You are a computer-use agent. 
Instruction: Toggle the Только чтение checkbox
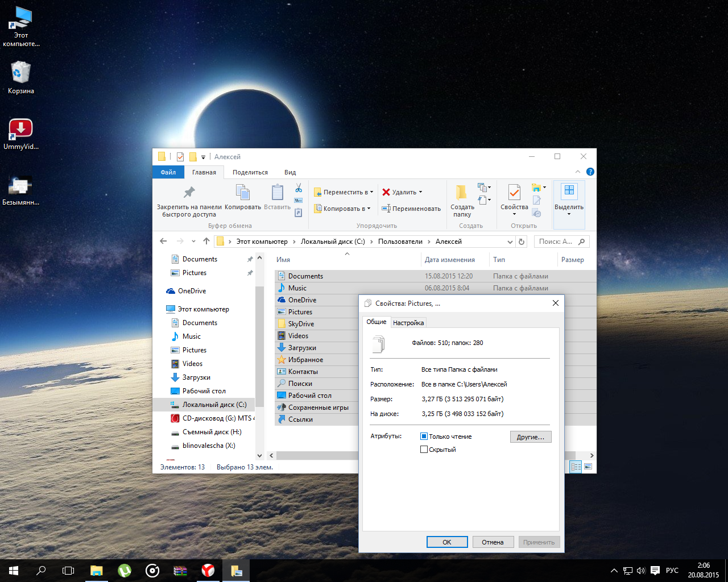[424, 436]
